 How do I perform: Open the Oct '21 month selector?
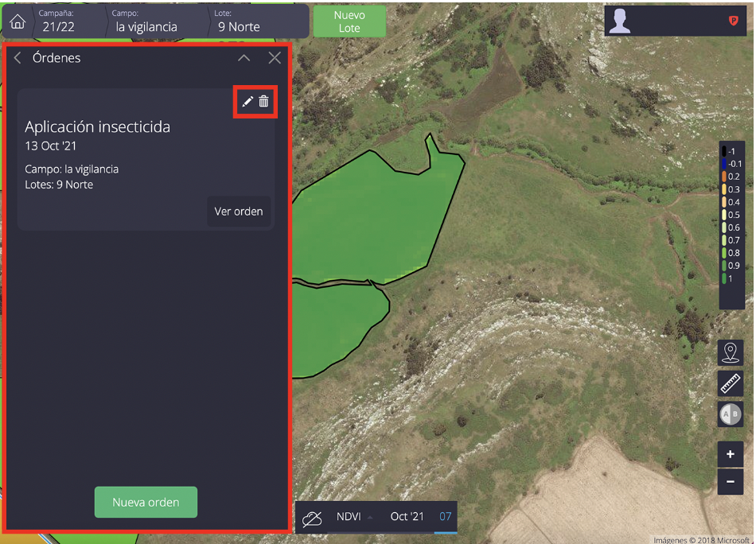[407, 516]
